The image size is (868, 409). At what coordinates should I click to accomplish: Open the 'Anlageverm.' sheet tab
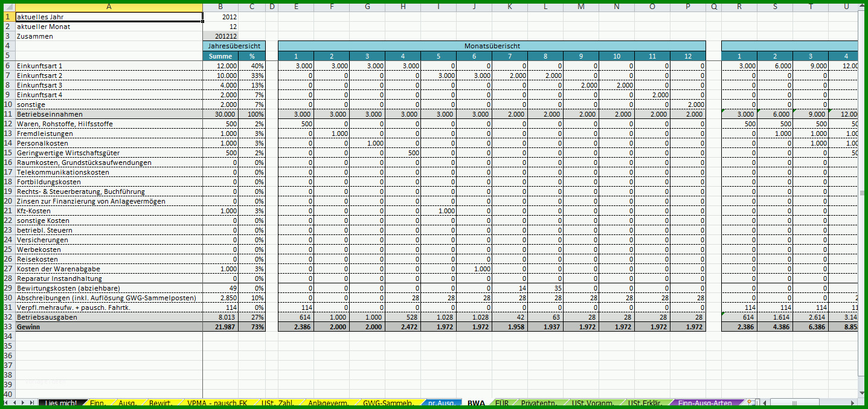click(x=327, y=403)
